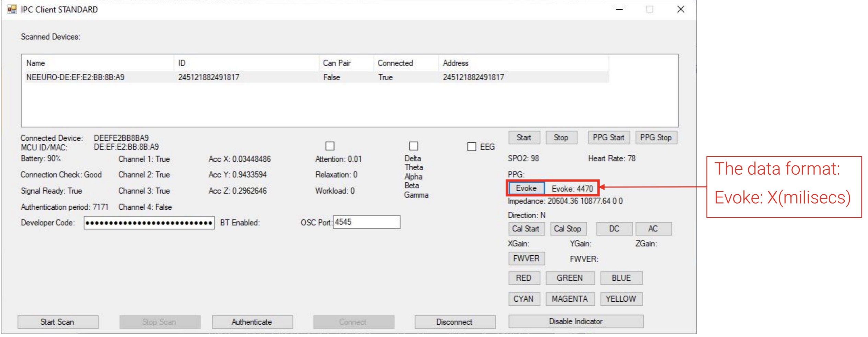Query firmware version with FWVER button
The height and width of the screenshot is (337, 868).
(526, 258)
